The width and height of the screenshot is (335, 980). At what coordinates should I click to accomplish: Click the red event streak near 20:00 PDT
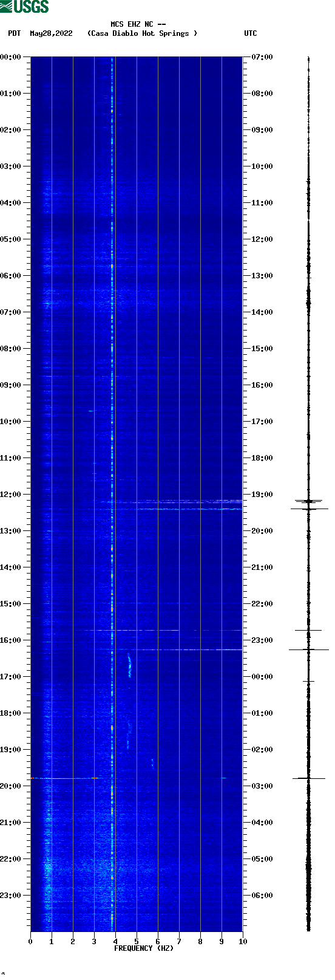[x=64, y=778]
